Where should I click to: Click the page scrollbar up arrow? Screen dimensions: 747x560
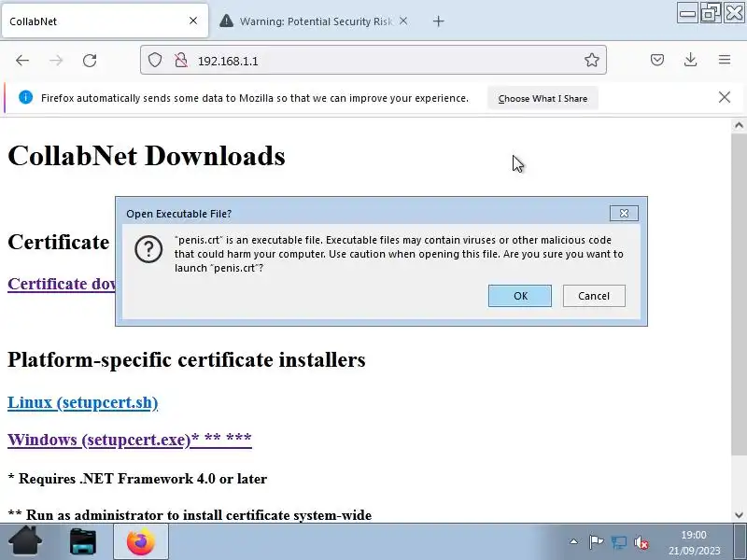[x=739, y=126]
